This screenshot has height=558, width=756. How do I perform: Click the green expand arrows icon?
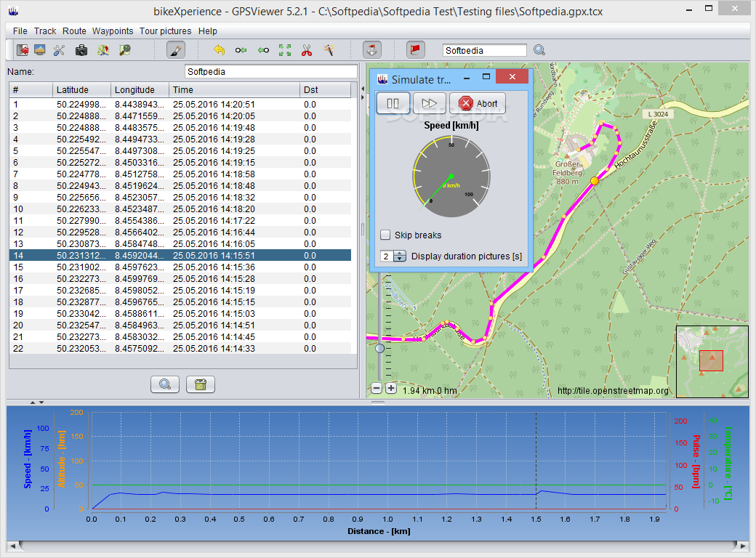coord(285,50)
